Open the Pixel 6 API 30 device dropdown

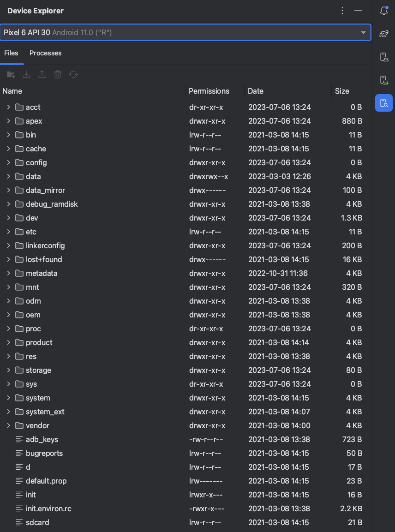point(185,32)
